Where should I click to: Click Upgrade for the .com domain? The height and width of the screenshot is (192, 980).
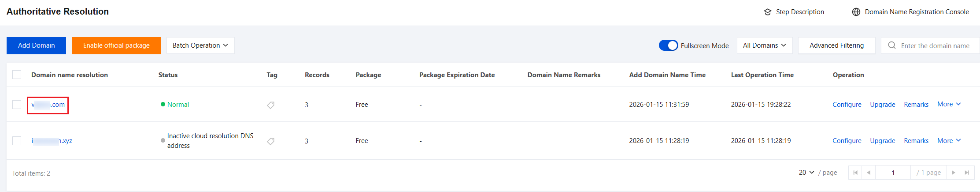[x=882, y=105]
